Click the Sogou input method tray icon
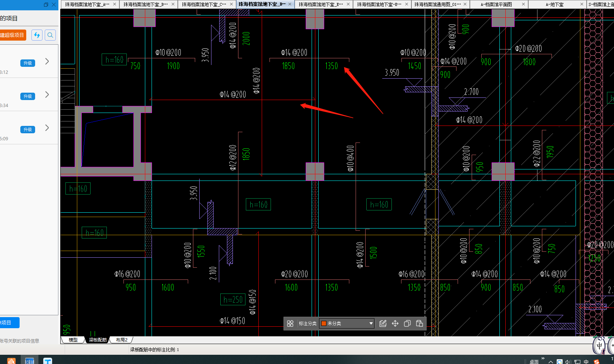 [x=596, y=362]
